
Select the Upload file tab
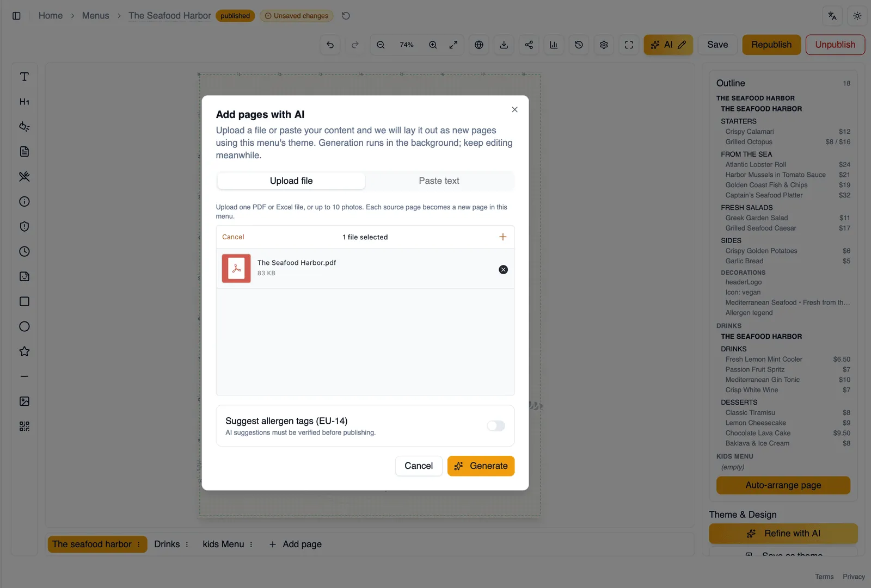[x=291, y=181]
